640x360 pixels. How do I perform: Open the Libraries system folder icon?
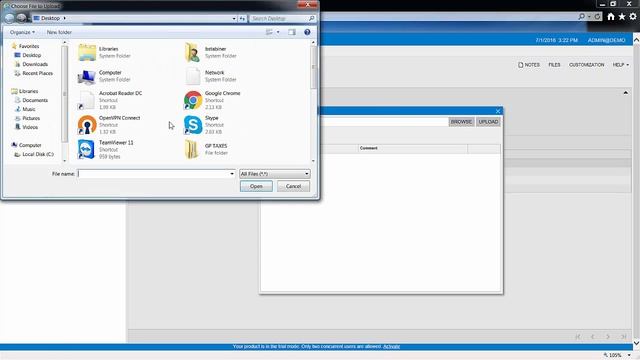pyautogui.click(x=87, y=52)
